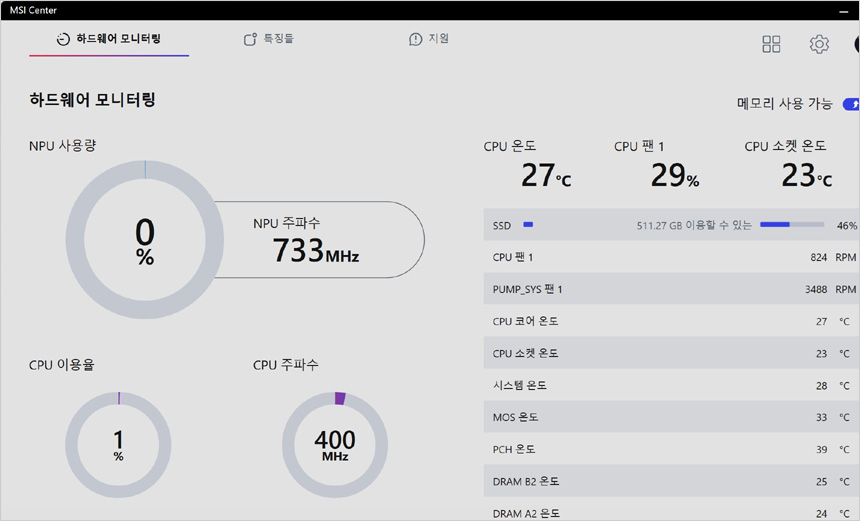This screenshot has width=860, height=521.
Task: Click the hardware monitoring gauge icon
Action: tap(63, 39)
